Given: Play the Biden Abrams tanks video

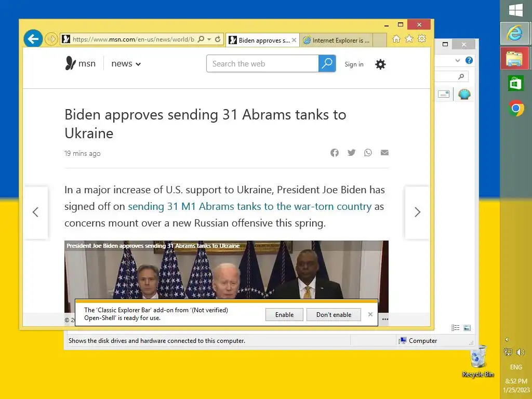Looking at the screenshot, I should (227, 270).
